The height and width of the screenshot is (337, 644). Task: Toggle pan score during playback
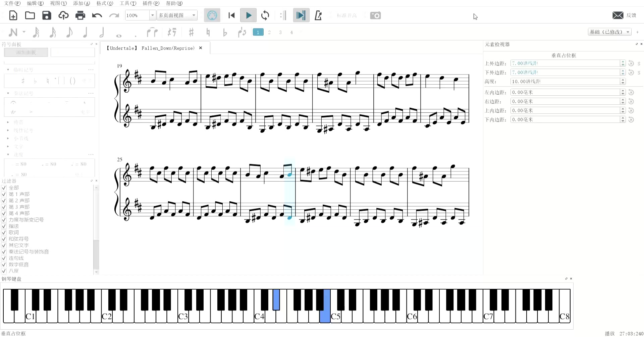pos(301,15)
